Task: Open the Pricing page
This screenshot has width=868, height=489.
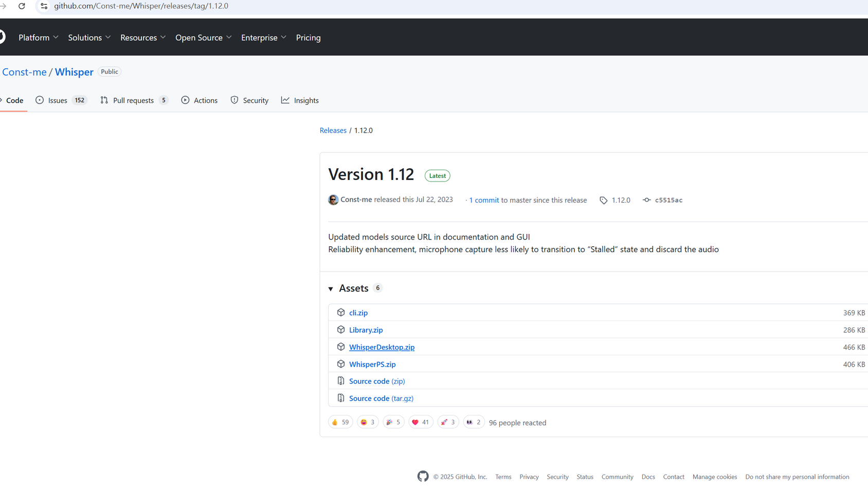Action: (308, 38)
